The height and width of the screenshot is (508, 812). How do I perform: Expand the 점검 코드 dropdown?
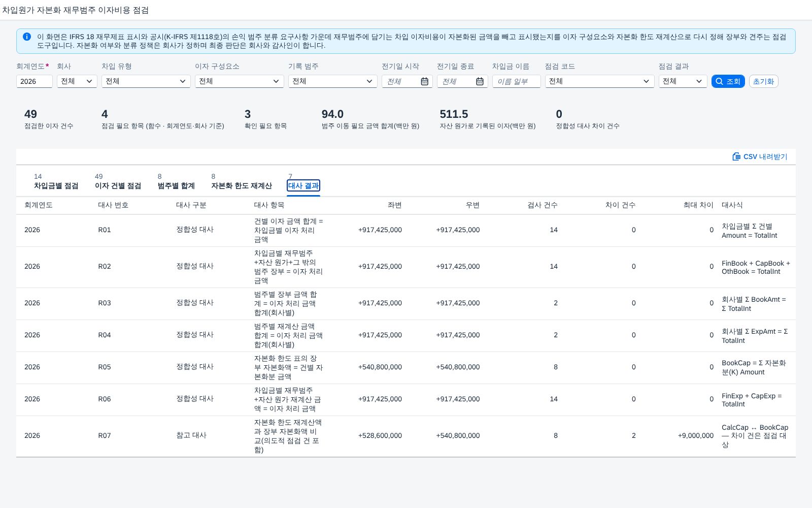point(600,81)
